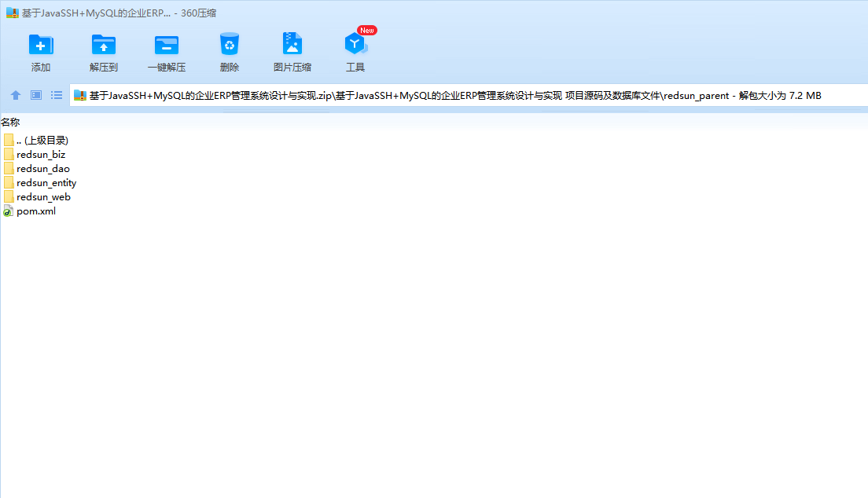This screenshot has width=868, height=498.
Task: Click the 删除 (Delete) trash icon
Action: [229, 44]
